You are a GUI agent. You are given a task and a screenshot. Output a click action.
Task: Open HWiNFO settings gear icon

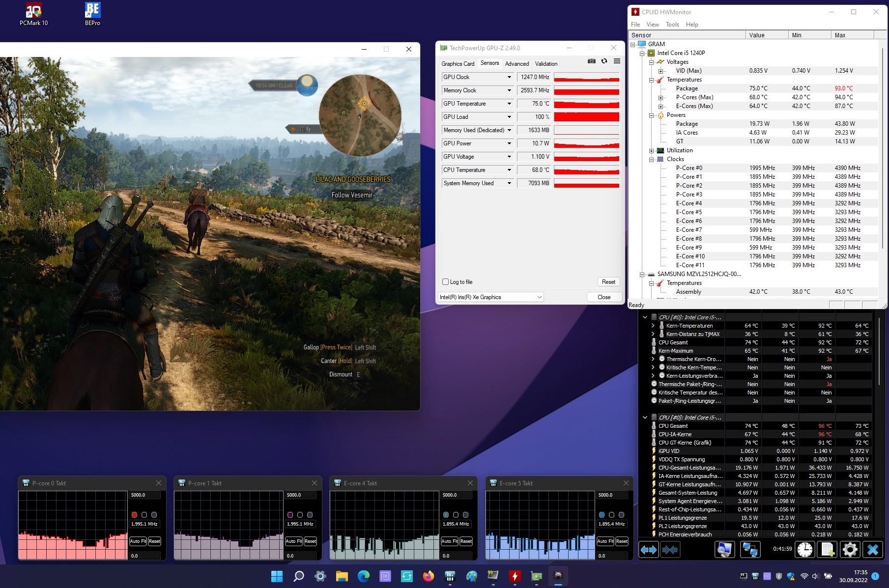[850, 549]
